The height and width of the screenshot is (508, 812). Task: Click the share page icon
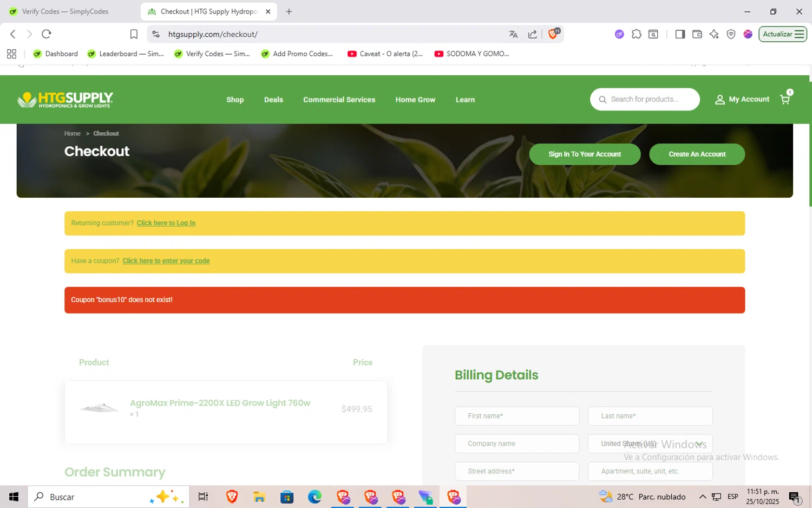533,34
